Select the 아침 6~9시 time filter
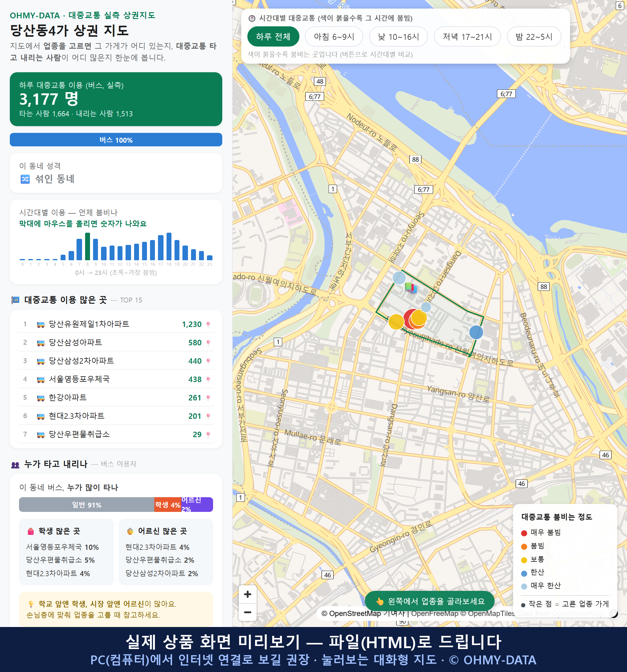 334,36
